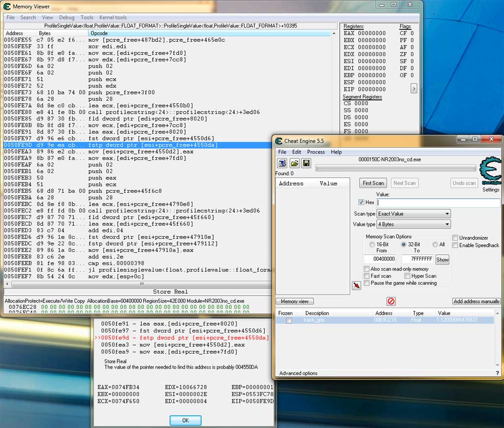Expand the flags arrow button in registers pane
504x428 pixels.
pos(413,89)
